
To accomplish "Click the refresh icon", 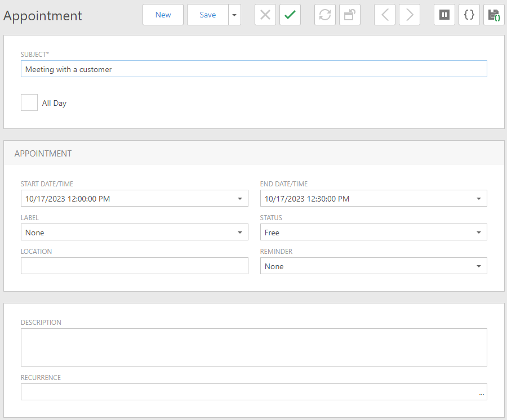I will pyautogui.click(x=325, y=15).
